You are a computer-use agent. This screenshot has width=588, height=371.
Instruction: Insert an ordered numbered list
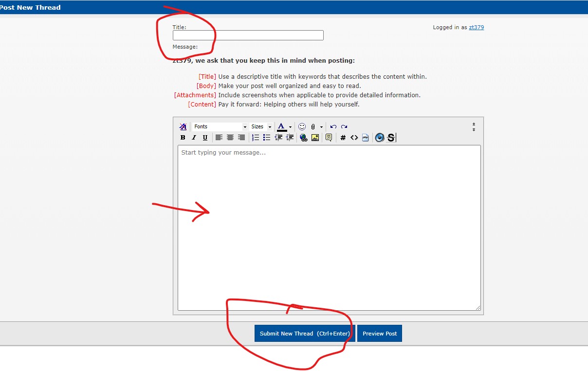pos(256,138)
